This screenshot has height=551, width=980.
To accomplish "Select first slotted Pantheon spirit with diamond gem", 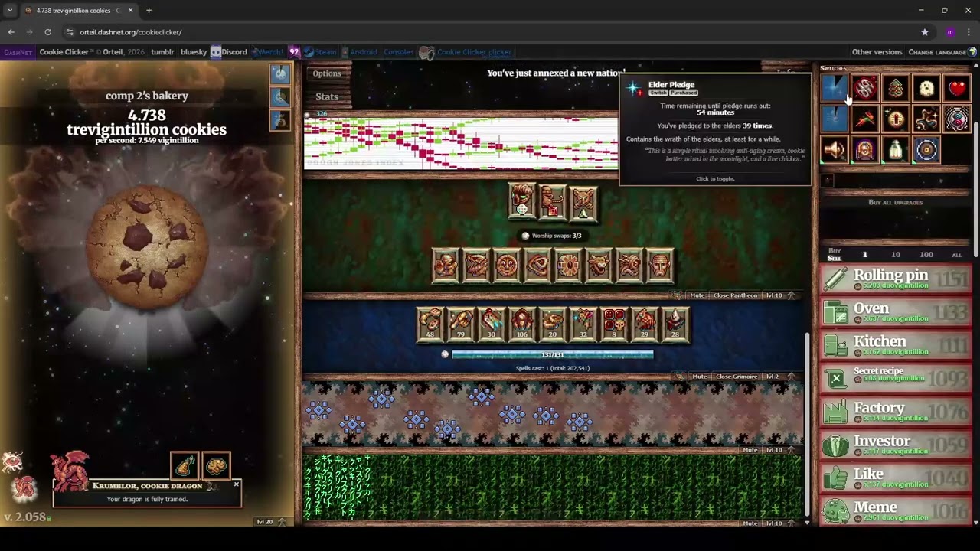I will pyautogui.click(x=521, y=202).
